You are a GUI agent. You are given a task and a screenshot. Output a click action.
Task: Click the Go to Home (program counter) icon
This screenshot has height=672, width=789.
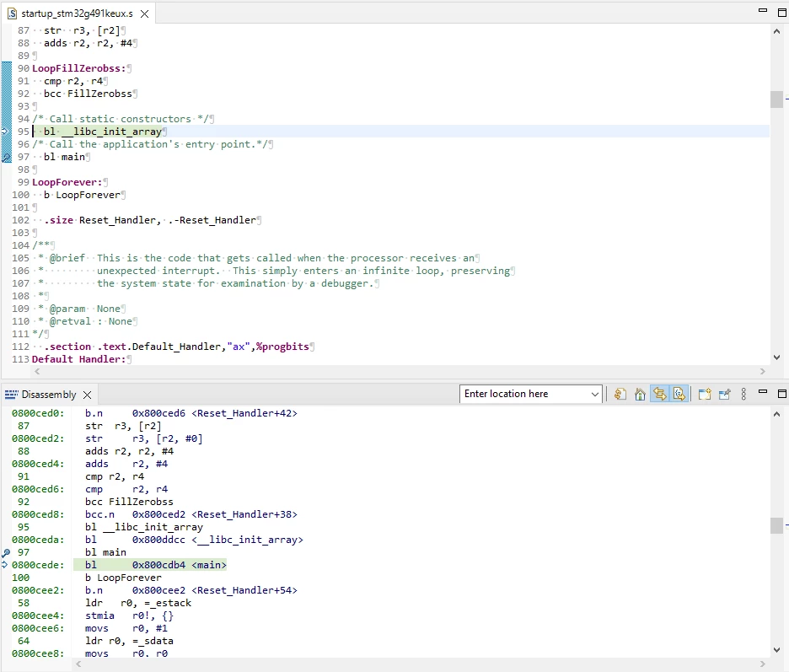tap(640, 394)
